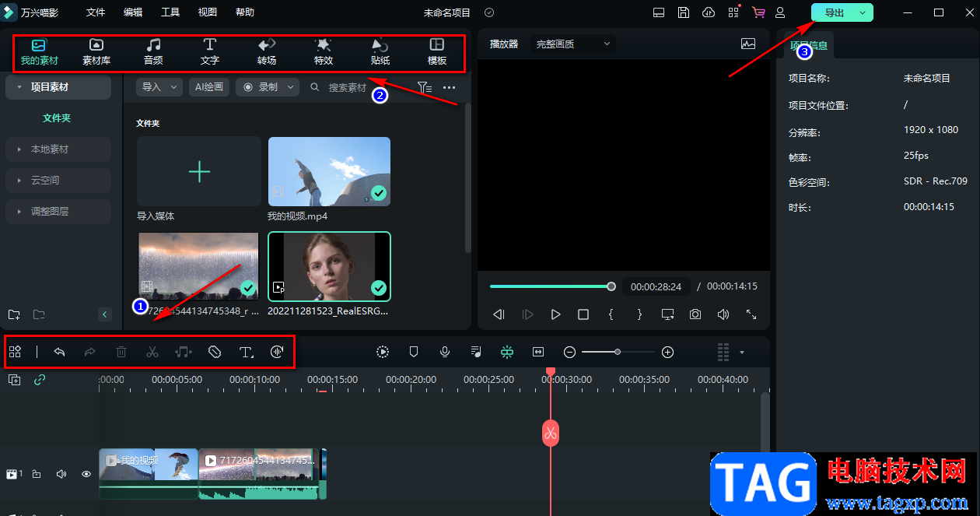Click the audio waveform tool on timeline toolbar

point(277,352)
